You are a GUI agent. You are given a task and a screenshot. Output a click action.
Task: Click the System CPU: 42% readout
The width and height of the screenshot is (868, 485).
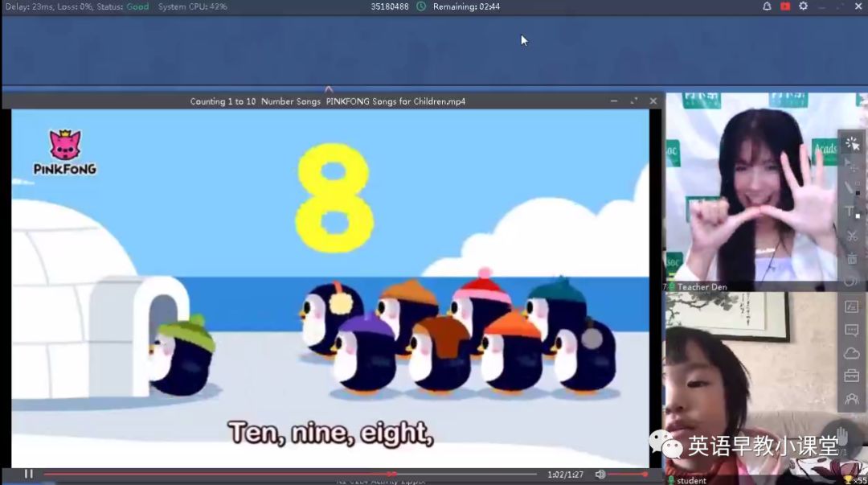193,6
